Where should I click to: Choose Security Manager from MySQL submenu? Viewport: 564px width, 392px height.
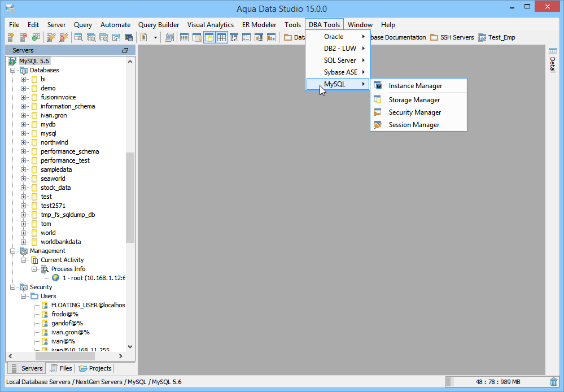click(419, 112)
